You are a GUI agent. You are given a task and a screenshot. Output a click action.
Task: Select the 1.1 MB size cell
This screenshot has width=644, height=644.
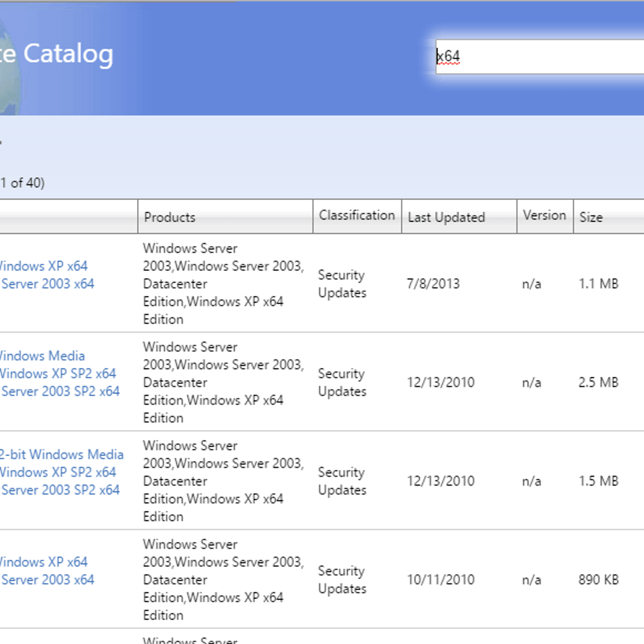coord(599,284)
